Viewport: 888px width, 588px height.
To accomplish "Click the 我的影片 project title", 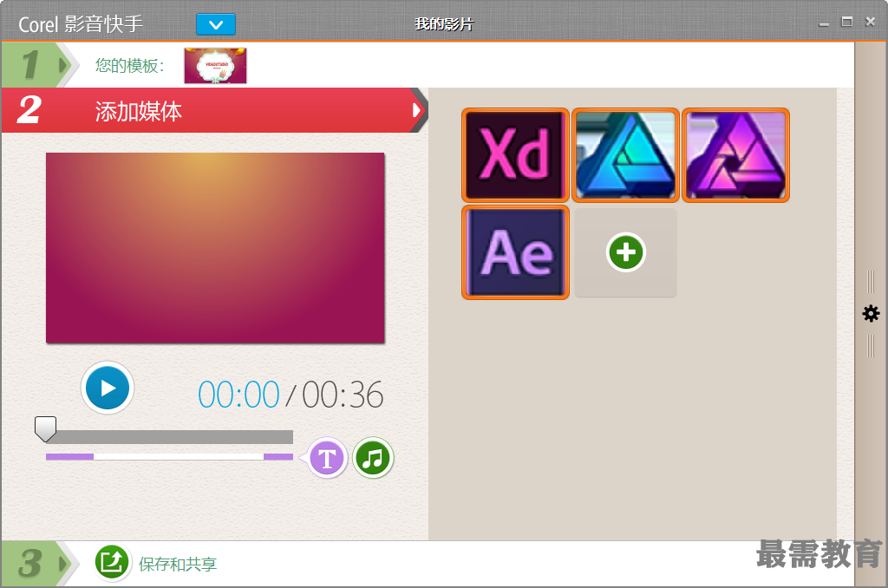I will [x=443, y=24].
